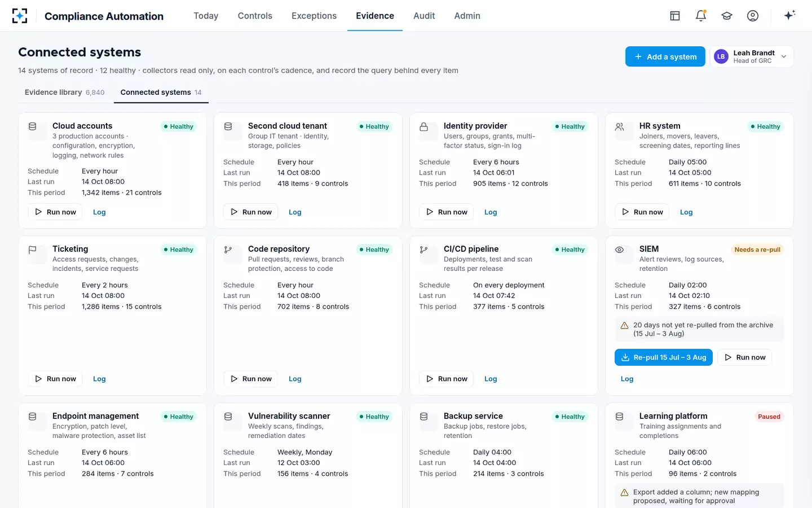Click Re-pull 15 Jul – 3 Aug button
The width and height of the screenshot is (812, 508).
point(664,357)
